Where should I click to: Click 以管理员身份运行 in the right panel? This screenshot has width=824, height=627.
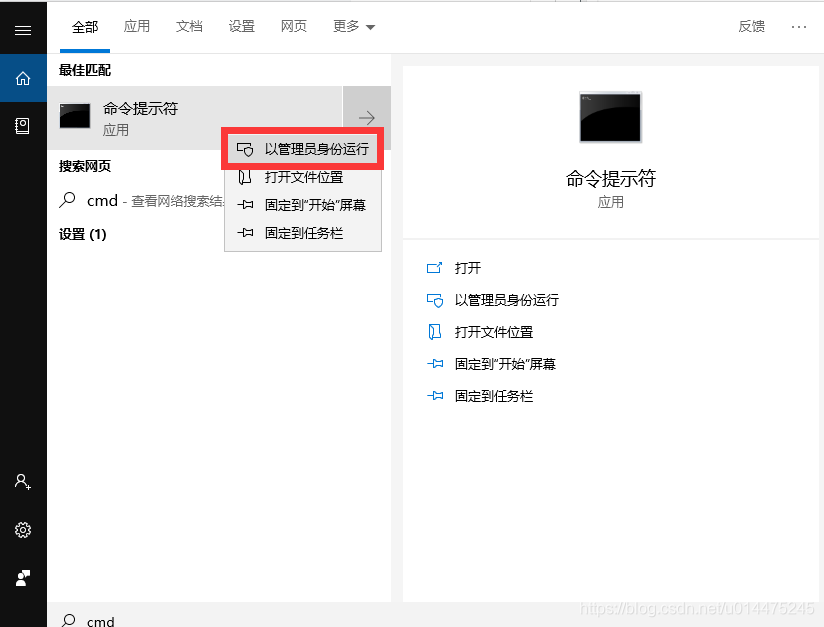click(507, 300)
